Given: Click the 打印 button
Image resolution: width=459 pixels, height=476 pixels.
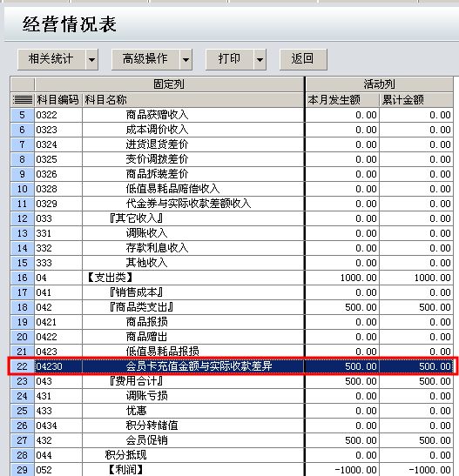Looking at the screenshot, I should pyautogui.click(x=229, y=59).
